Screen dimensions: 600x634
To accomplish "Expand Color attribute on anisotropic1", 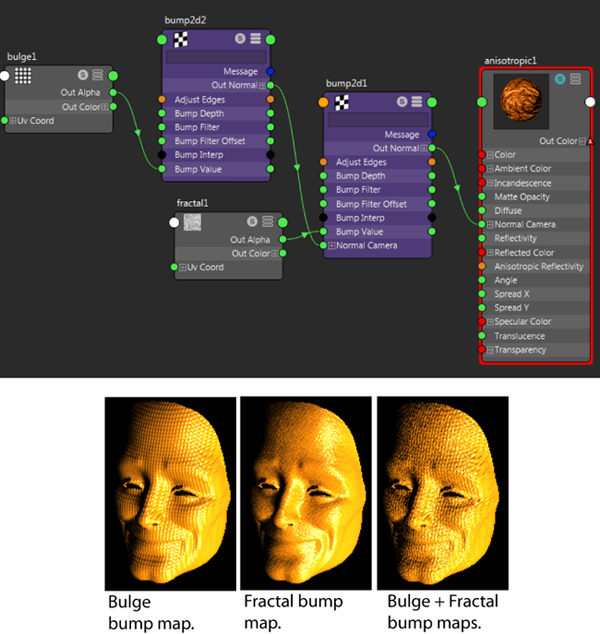I will coord(490,155).
